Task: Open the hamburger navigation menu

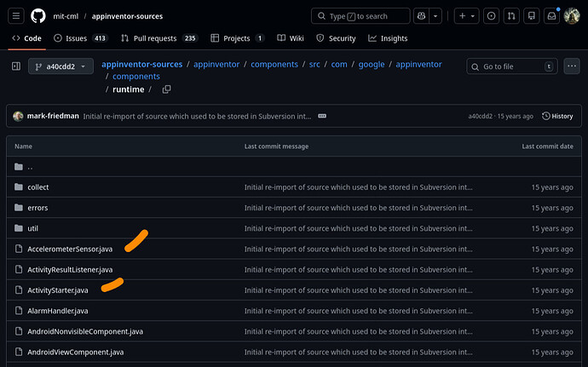Action: [17, 16]
